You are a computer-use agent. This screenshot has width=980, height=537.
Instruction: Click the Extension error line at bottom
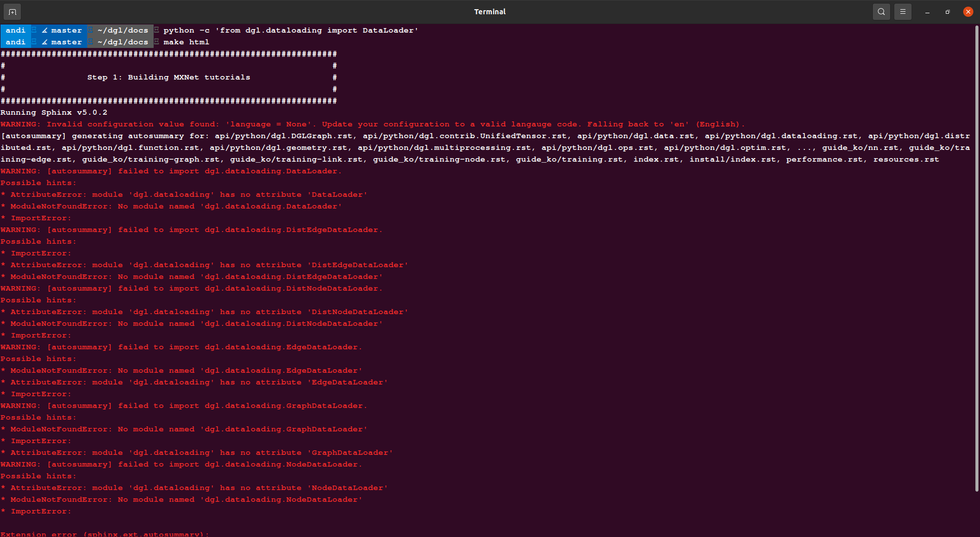[x=105, y=534]
